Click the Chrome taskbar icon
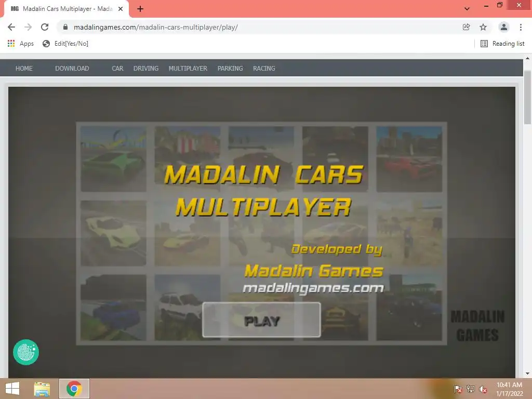Image resolution: width=532 pixels, height=399 pixels. pos(74,389)
